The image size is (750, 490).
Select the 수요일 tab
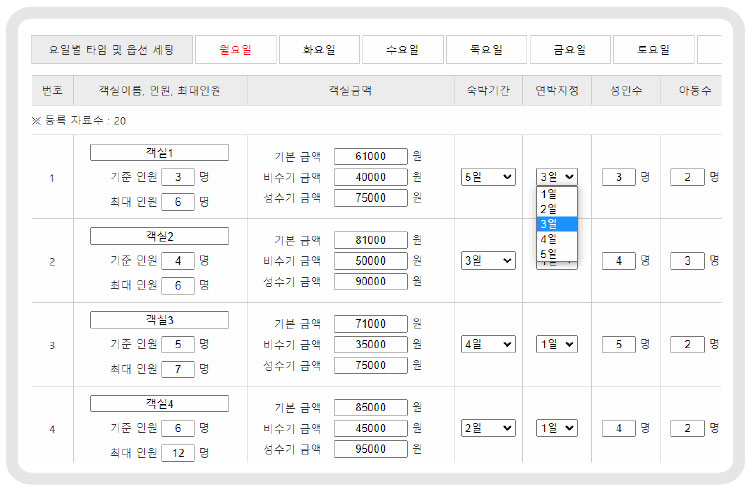click(402, 49)
